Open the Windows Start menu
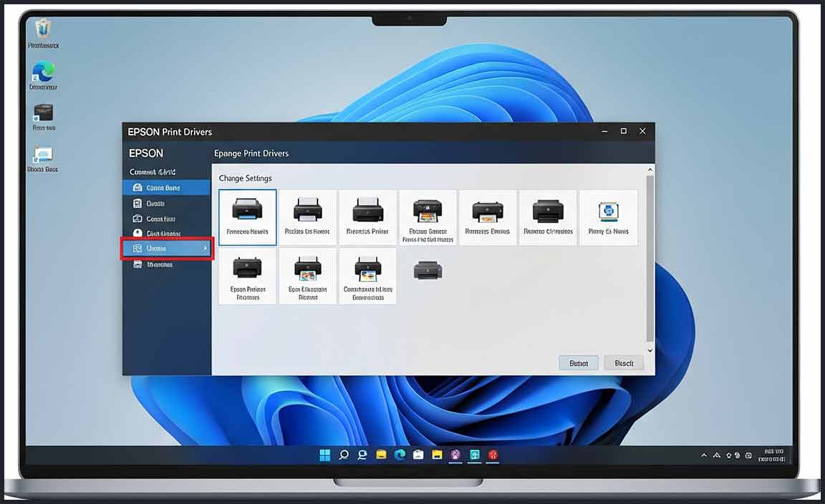The height and width of the screenshot is (504, 825). point(324,455)
